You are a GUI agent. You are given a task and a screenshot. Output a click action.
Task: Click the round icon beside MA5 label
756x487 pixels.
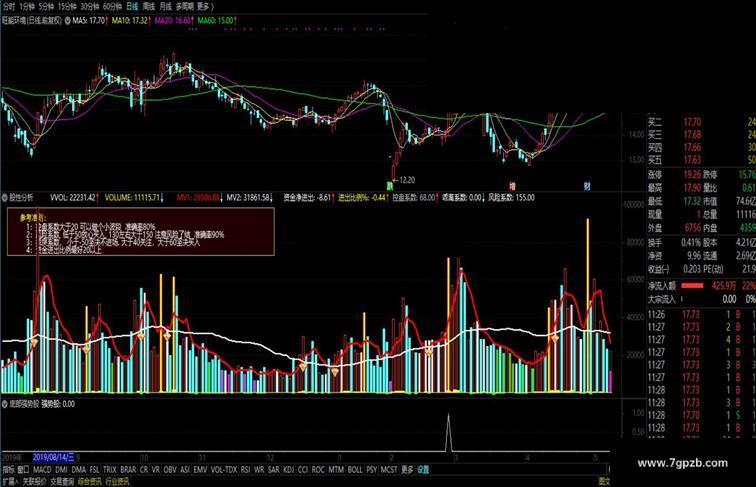point(68,21)
